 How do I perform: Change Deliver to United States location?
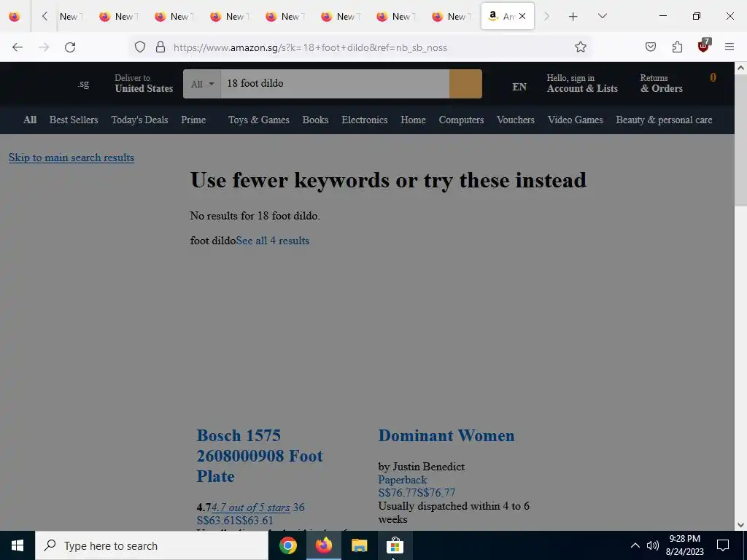[144, 83]
